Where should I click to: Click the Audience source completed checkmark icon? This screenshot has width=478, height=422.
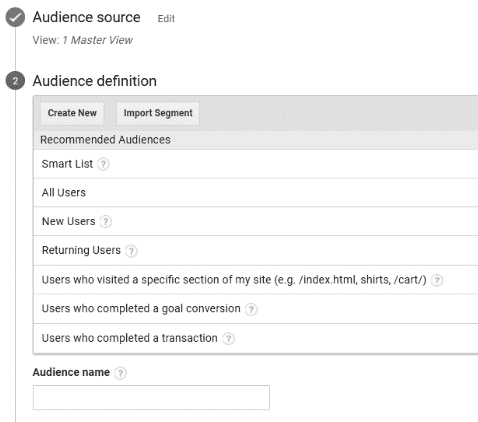(15, 17)
